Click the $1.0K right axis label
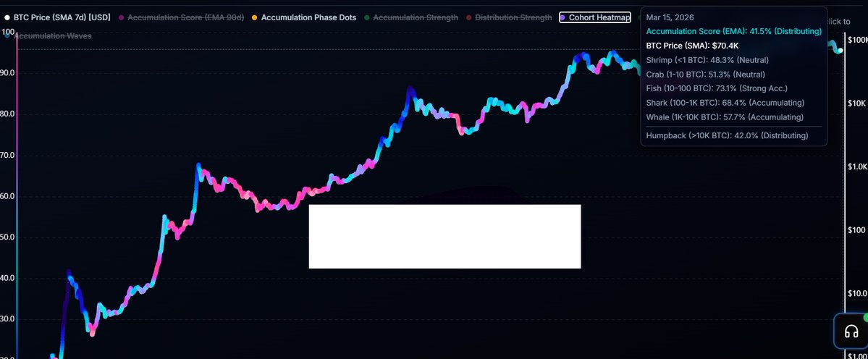Screen dimensions: 868x359 857,166
